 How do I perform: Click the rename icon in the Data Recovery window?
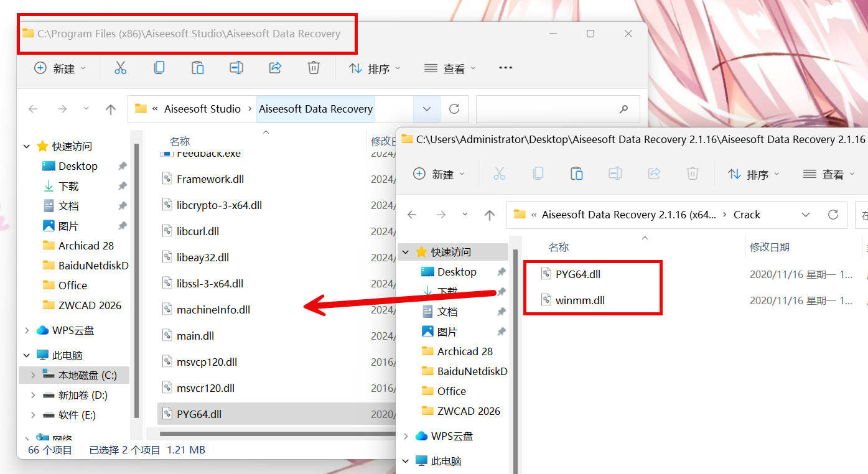236,68
